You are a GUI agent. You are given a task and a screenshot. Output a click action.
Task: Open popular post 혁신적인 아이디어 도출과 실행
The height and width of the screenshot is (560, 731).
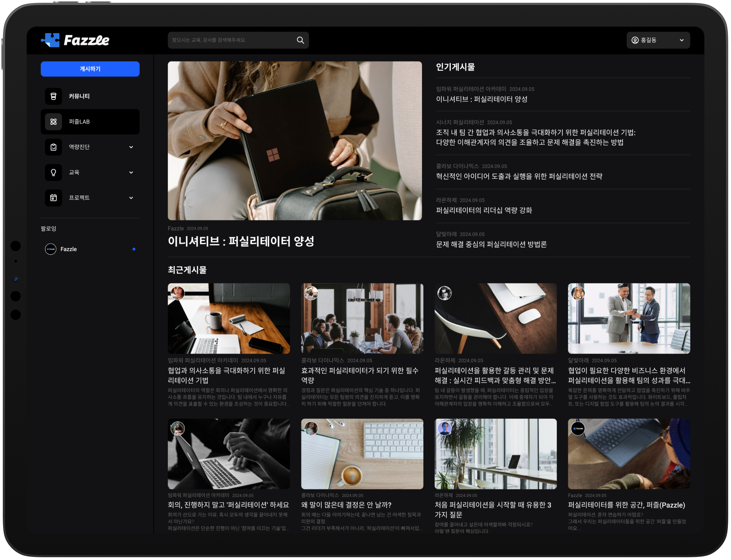pyautogui.click(x=519, y=176)
